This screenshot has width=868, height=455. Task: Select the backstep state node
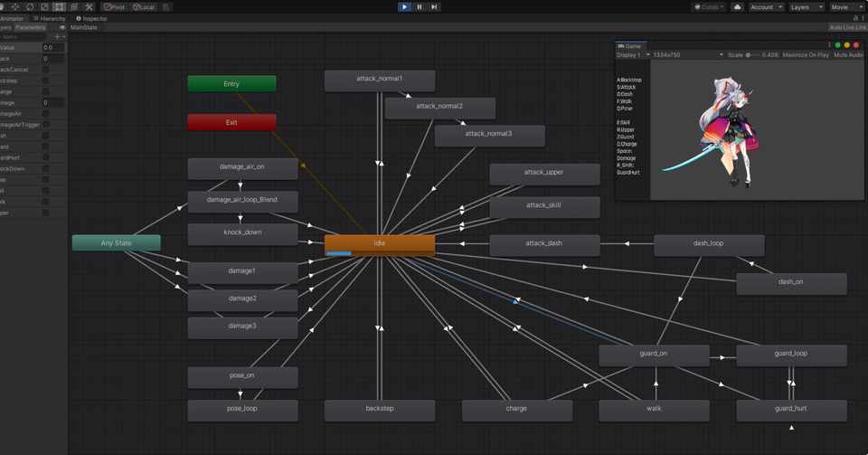coord(380,411)
